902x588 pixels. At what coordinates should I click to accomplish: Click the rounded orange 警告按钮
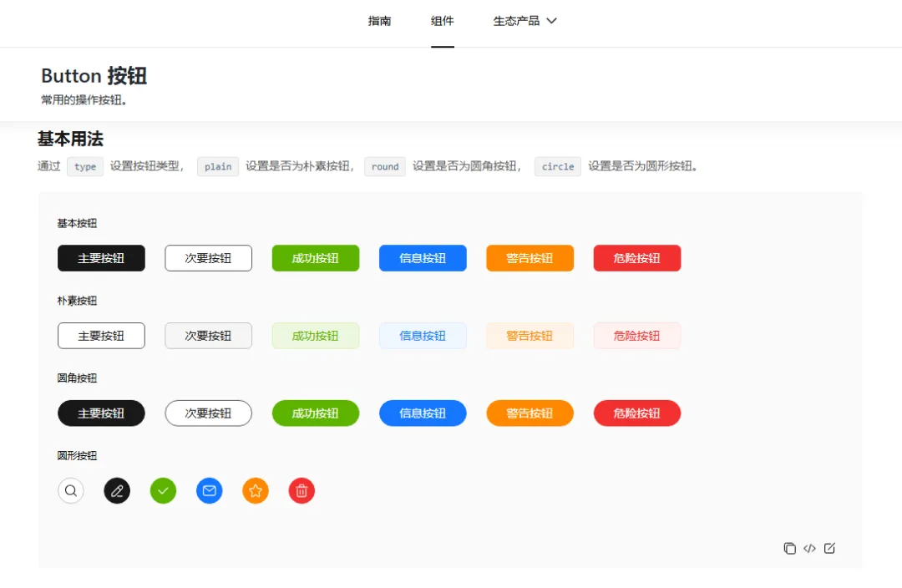click(530, 413)
